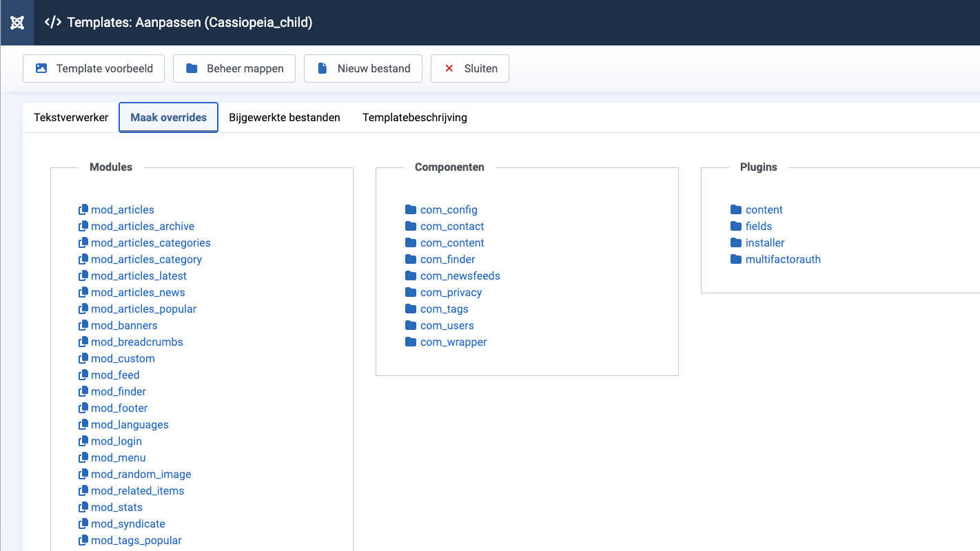Image resolution: width=980 pixels, height=551 pixels.
Task: Click the folder icon beside multifactorauth
Action: tap(736, 259)
